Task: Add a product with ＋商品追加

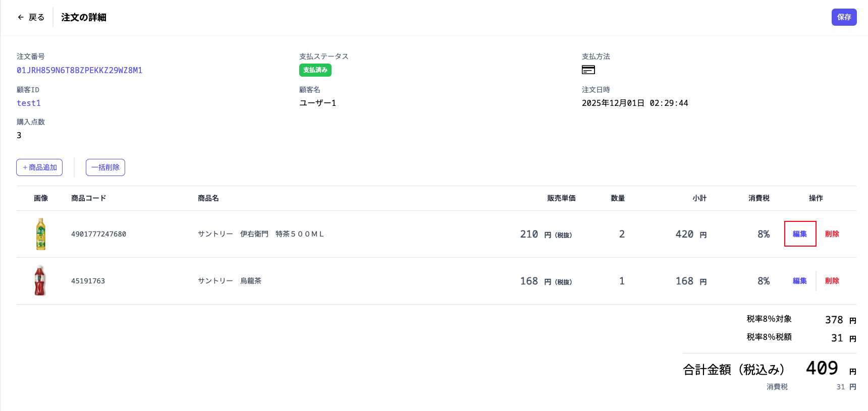Action: point(39,167)
